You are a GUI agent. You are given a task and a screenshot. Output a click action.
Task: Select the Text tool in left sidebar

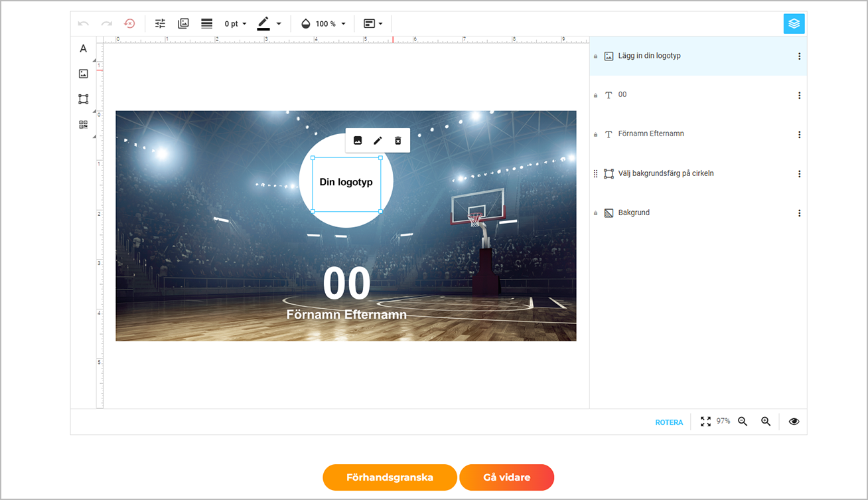[x=83, y=48]
